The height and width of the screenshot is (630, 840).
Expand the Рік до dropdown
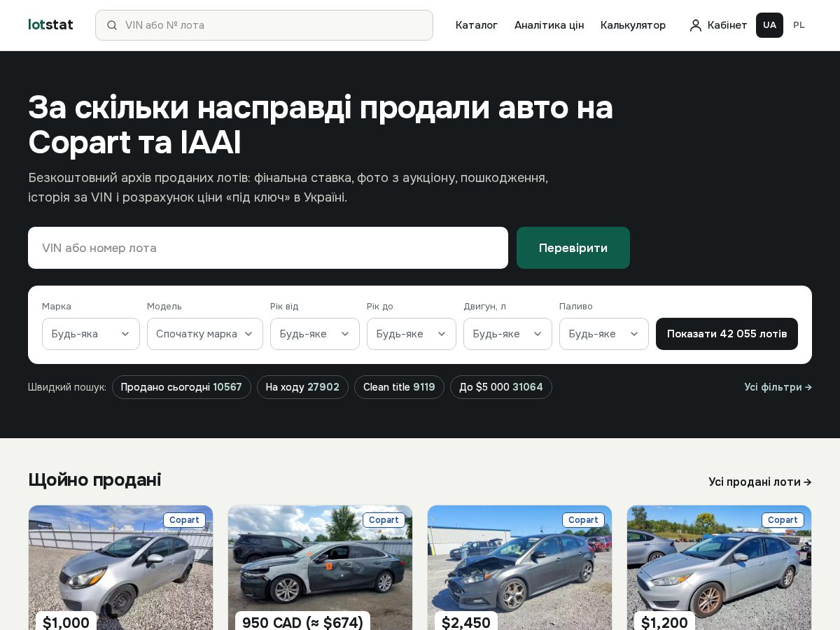tap(412, 334)
